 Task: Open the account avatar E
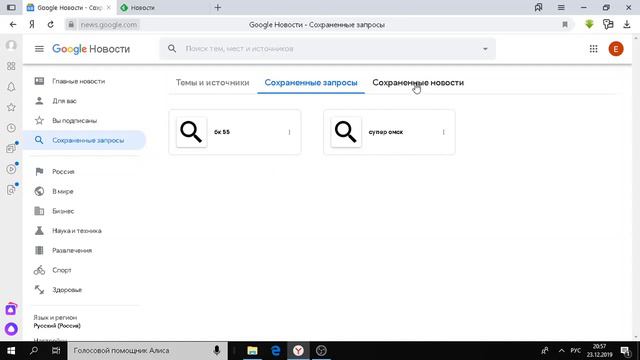point(616,49)
